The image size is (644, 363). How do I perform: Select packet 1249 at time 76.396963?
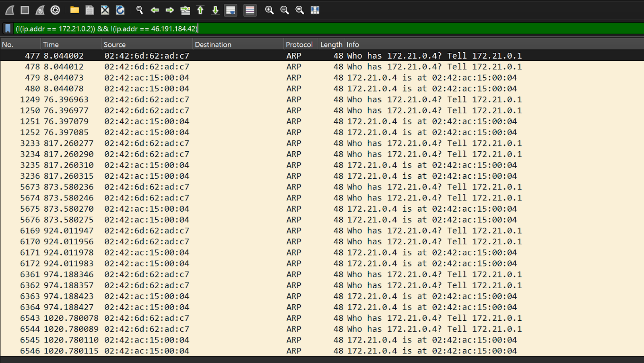point(322,99)
